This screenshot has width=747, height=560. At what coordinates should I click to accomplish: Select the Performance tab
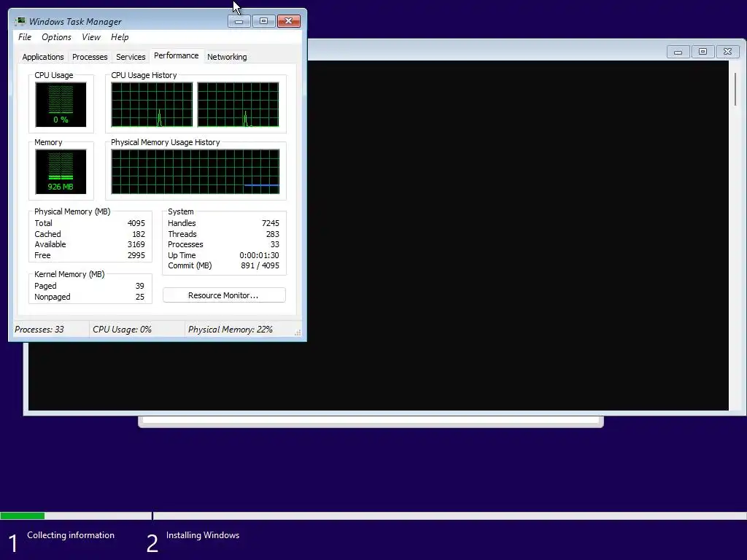(x=177, y=55)
